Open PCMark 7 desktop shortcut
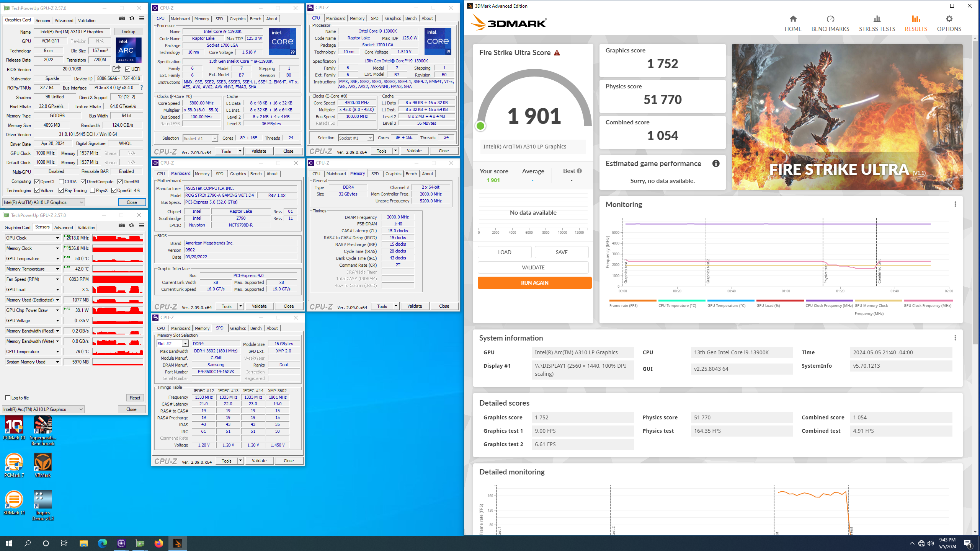The height and width of the screenshot is (551, 980). pos(14,466)
